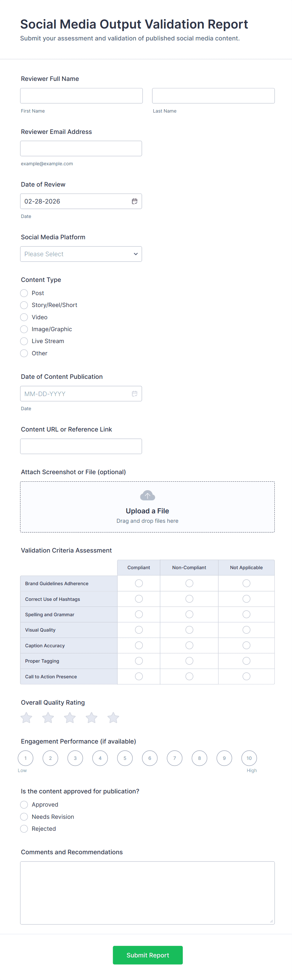This screenshot has width=292, height=980.
Task: Open calendar icon in Date of Review field
Action: coord(134,201)
